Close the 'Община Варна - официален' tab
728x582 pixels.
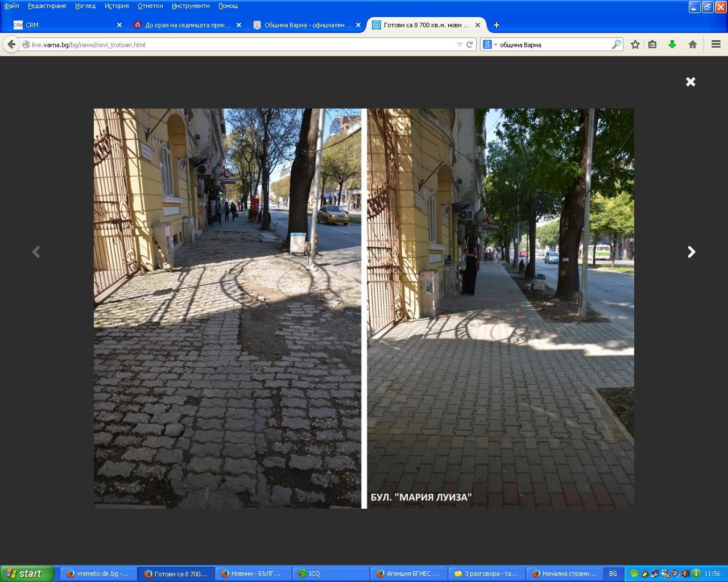point(358,25)
